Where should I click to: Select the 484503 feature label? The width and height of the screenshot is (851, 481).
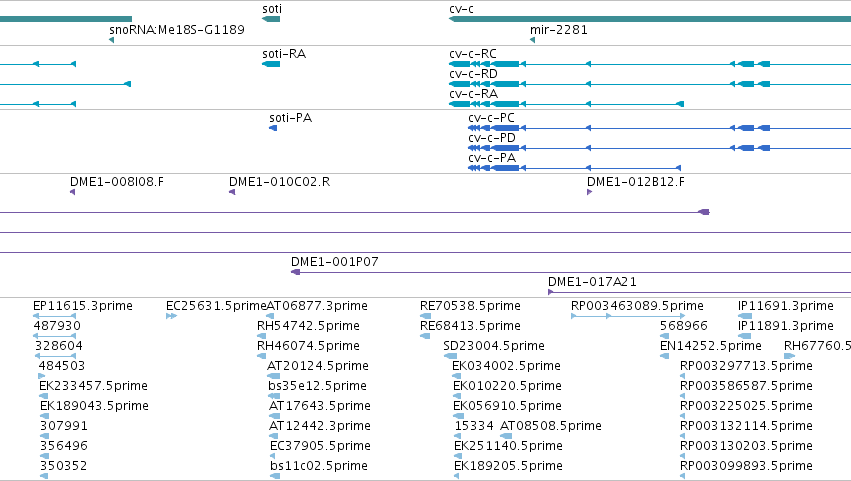click(x=62, y=366)
